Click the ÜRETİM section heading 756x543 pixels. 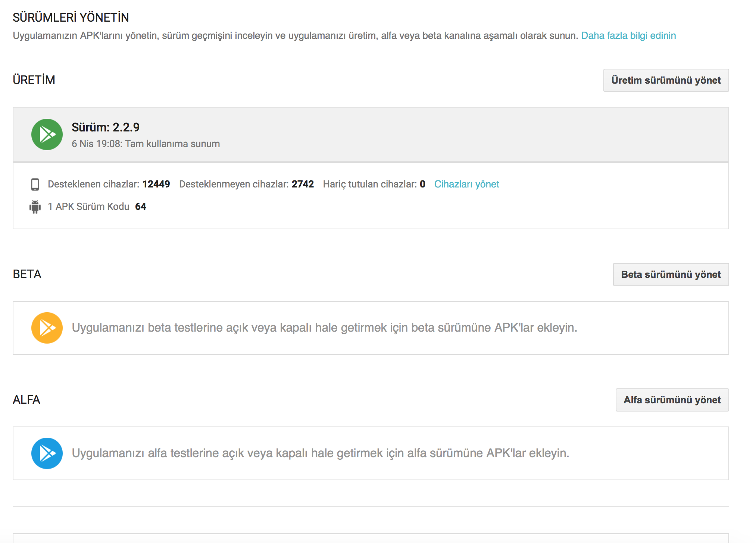(x=34, y=80)
